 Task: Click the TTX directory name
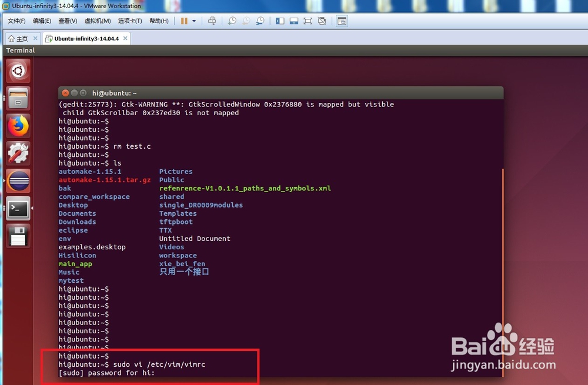click(165, 230)
